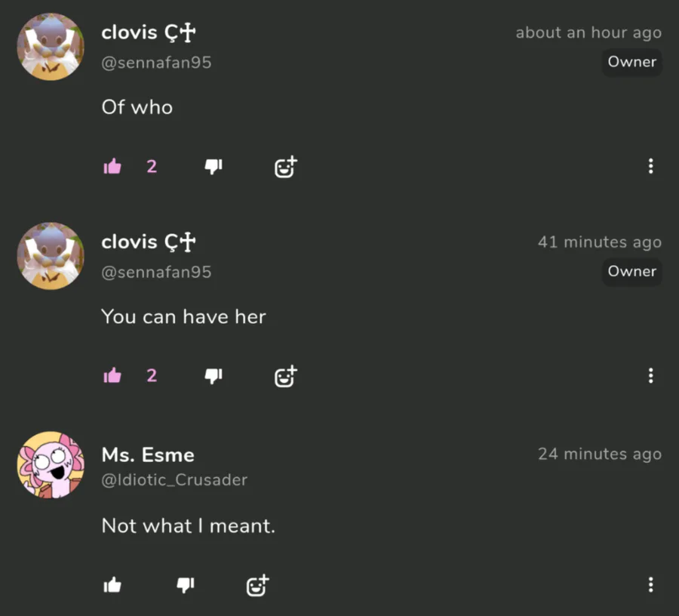Image resolution: width=679 pixels, height=616 pixels.
Task: Like the "You can have her" comment
Action: pos(112,376)
